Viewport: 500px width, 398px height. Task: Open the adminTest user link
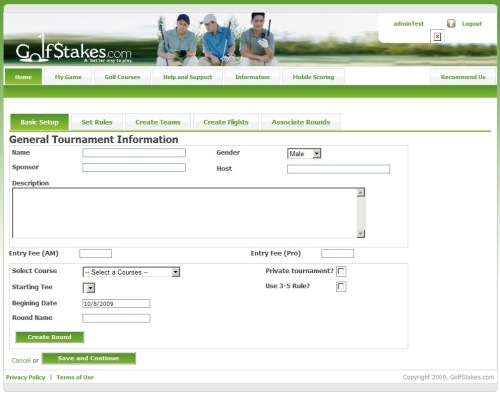(x=409, y=24)
